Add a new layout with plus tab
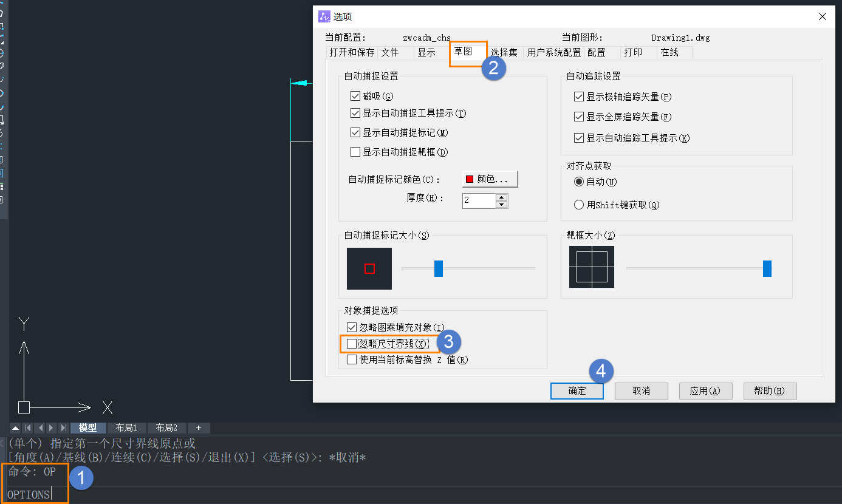 [x=199, y=428]
